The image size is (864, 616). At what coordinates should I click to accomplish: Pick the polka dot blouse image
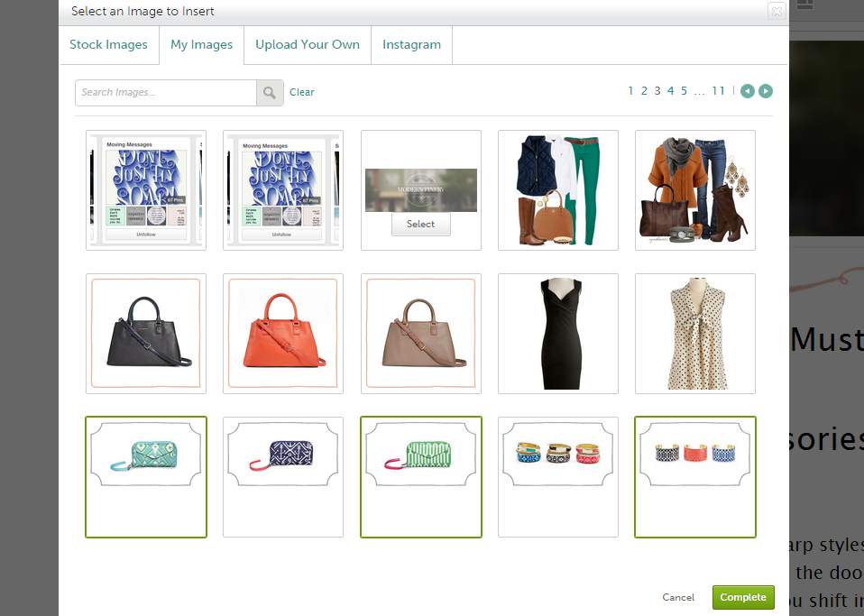tap(694, 334)
